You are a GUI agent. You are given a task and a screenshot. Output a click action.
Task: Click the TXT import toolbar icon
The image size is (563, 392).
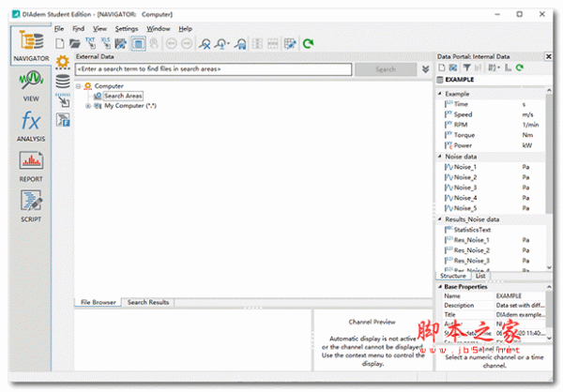click(90, 43)
